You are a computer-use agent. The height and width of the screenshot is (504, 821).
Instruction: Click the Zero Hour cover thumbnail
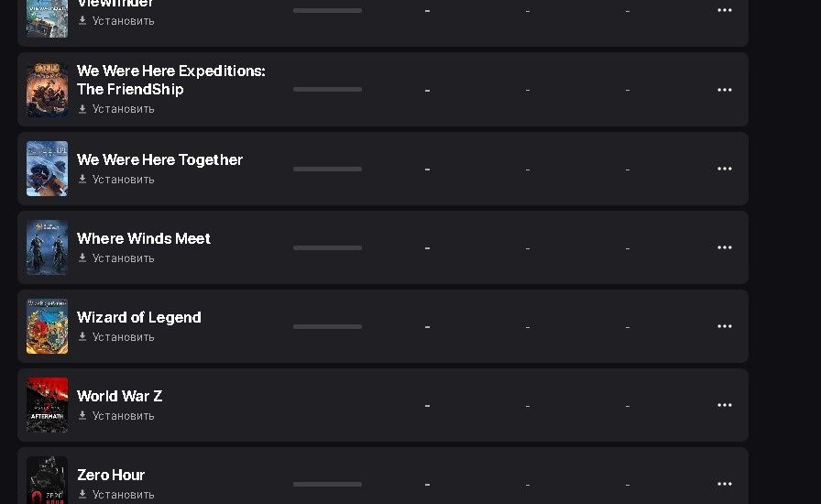(47, 480)
